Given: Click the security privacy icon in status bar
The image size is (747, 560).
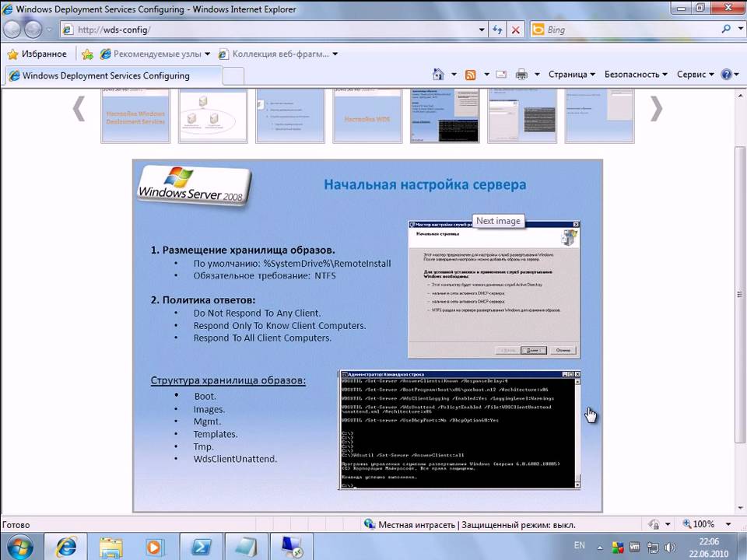Looking at the screenshot, I should (654, 524).
